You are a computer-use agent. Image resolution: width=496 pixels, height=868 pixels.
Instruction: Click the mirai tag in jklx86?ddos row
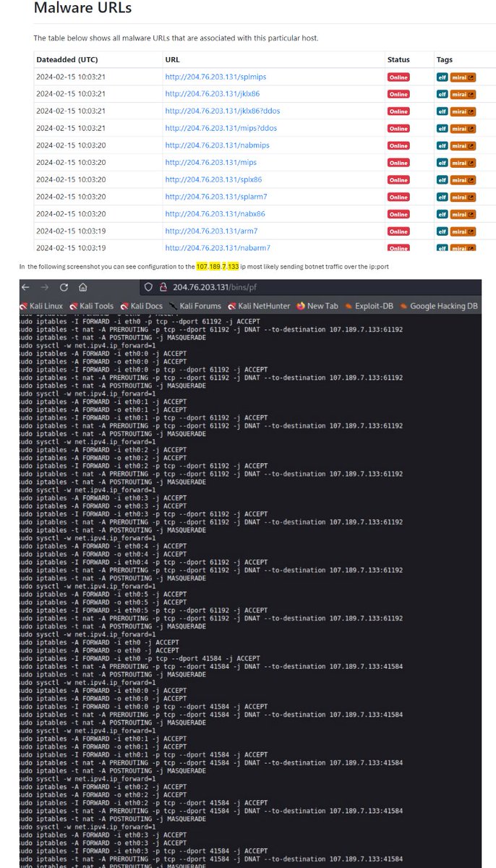coord(463,111)
